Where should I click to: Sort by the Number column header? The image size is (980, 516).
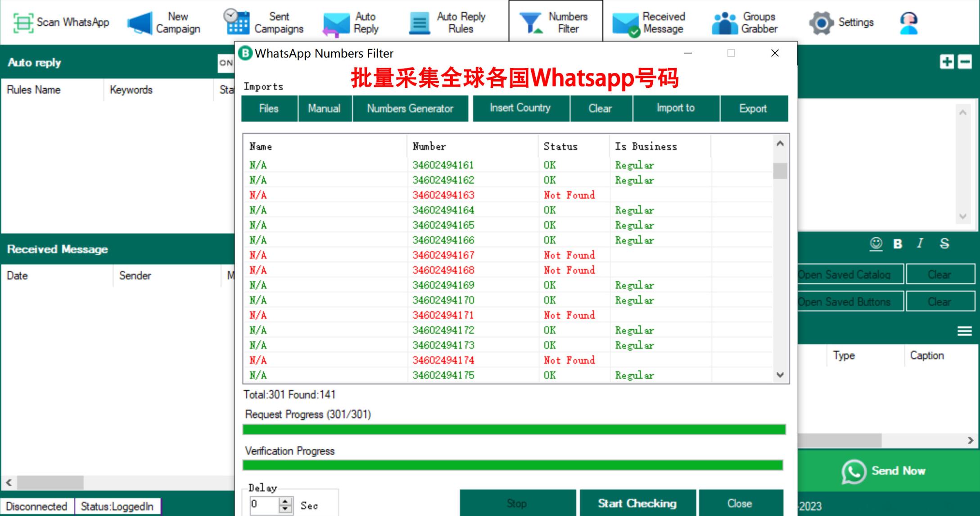pyautogui.click(x=473, y=146)
